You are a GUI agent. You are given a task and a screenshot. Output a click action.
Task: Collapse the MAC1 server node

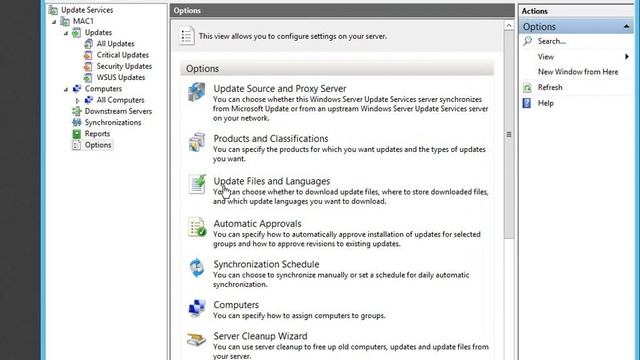coord(54,22)
